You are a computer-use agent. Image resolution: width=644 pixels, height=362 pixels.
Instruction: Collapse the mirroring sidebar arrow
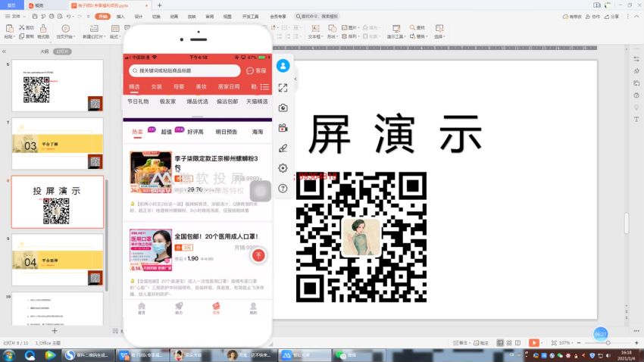pos(295,79)
